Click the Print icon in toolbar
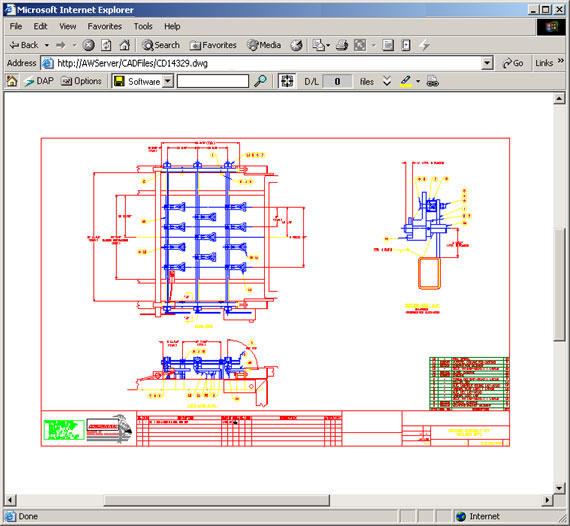 (342, 45)
